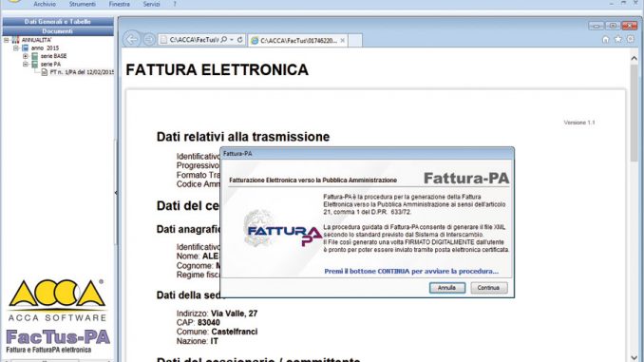644x362 pixels.
Task: Click the CAP value 83040
Action: point(209,322)
